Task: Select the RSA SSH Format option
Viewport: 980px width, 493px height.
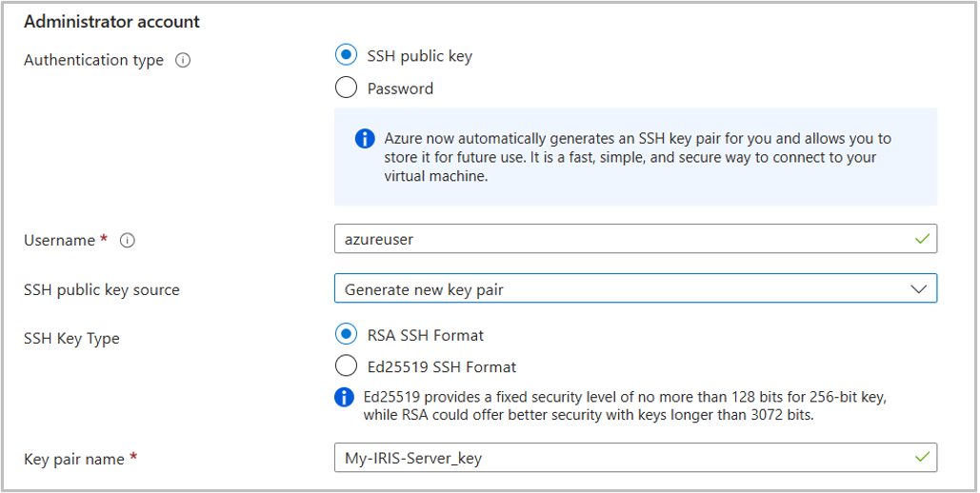Action: click(x=347, y=335)
